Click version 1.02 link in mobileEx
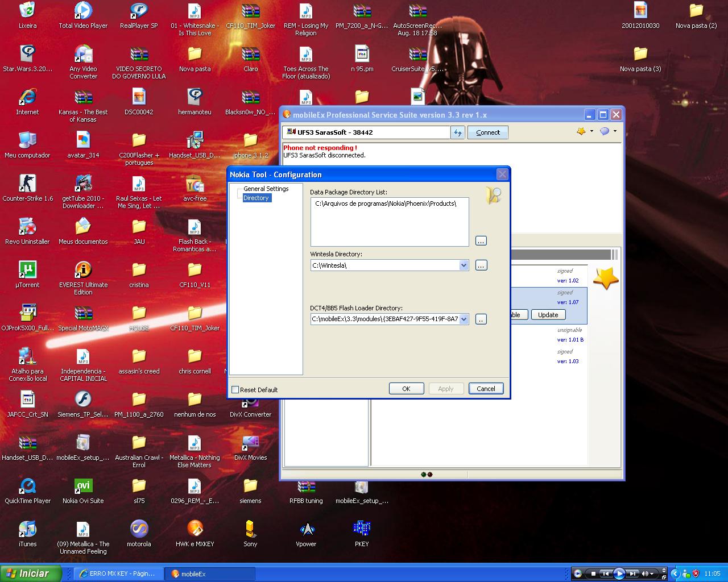 568,281
